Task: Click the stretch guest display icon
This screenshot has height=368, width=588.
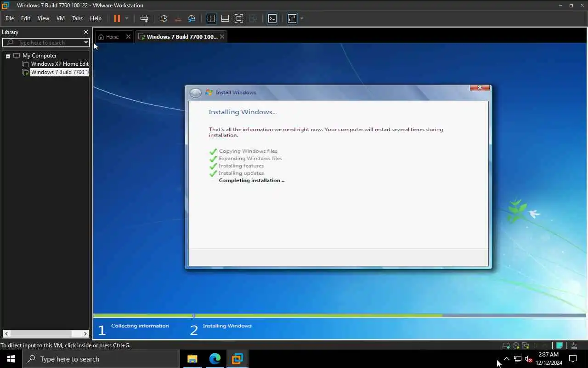Action: (292, 18)
